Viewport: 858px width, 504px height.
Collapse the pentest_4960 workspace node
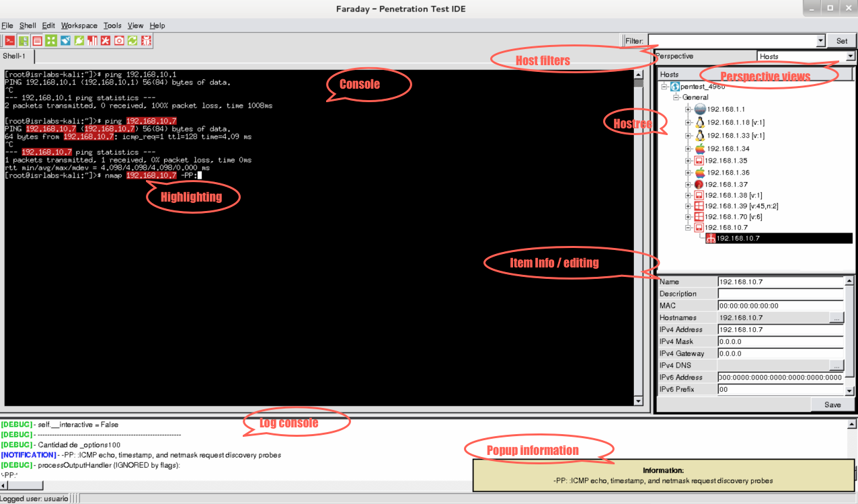(664, 86)
